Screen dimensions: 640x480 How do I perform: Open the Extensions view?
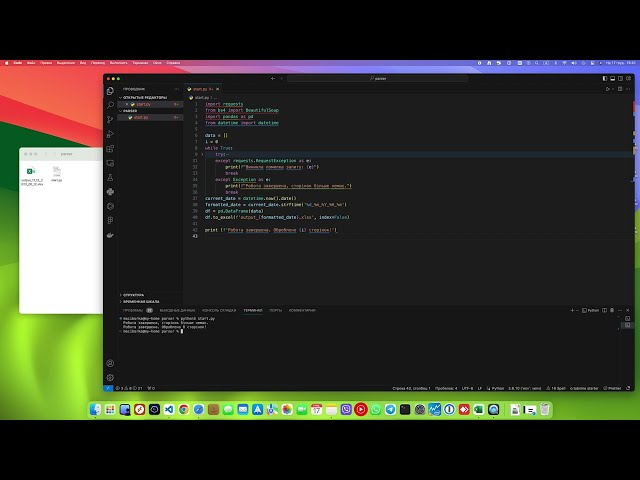tap(110, 149)
